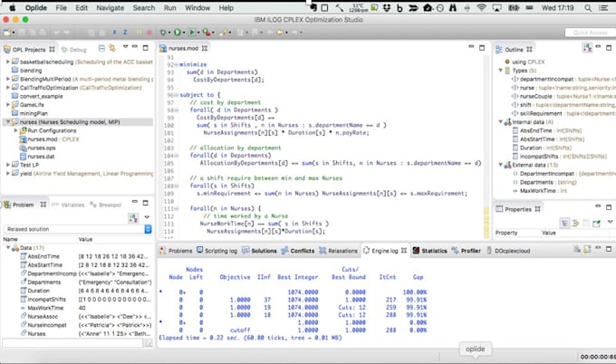
Task: Collapse the Data node in Problem browser
Action: [8, 248]
